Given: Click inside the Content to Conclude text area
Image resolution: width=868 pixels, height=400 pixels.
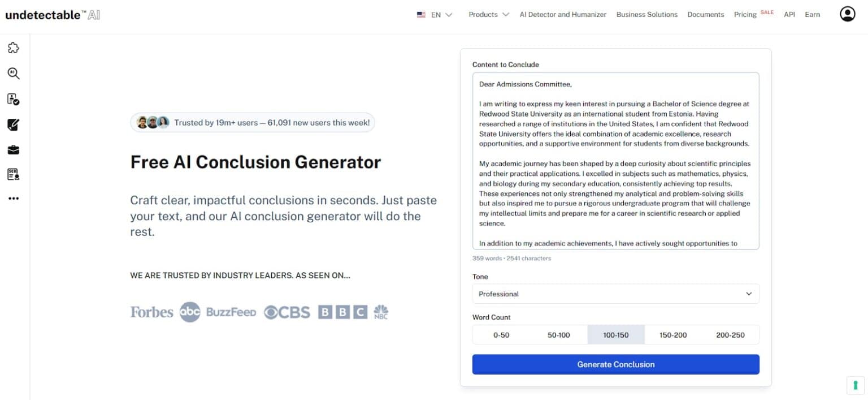Looking at the screenshot, I should point(615,161).
